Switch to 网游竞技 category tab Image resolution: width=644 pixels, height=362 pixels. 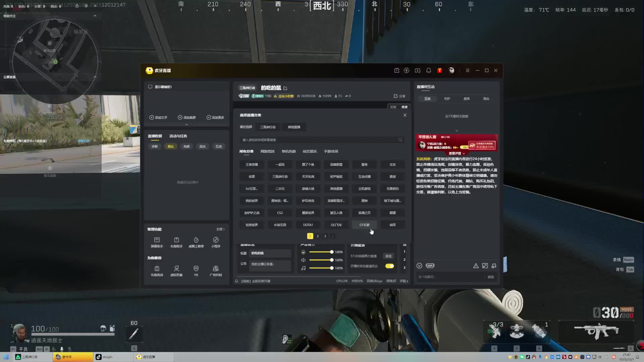click(267, 152)
